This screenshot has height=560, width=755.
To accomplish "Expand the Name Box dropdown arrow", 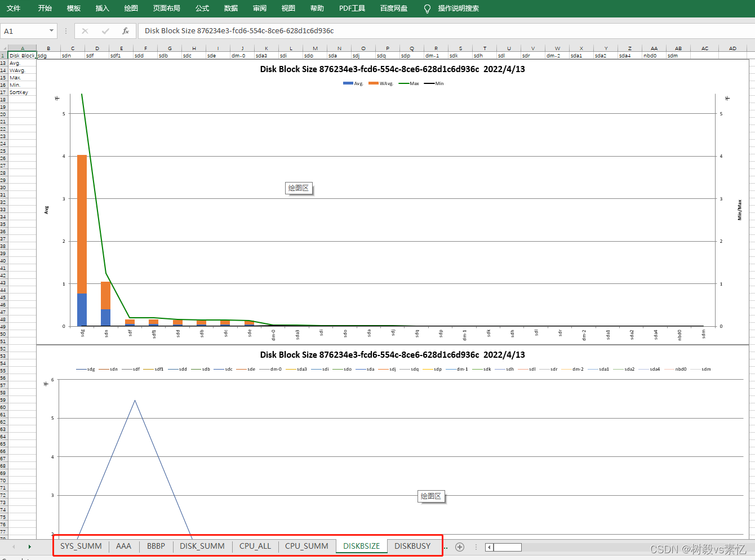I will pos(52,31).
